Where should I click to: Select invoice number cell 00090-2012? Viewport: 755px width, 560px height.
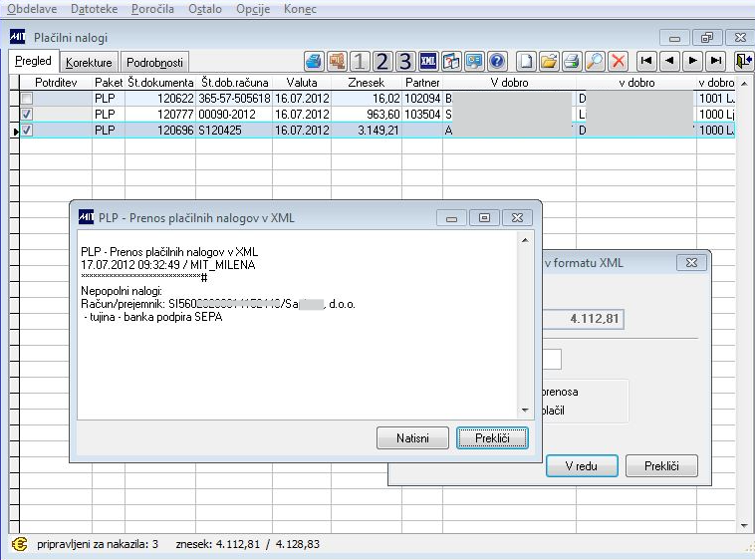[x=234, y=115]
